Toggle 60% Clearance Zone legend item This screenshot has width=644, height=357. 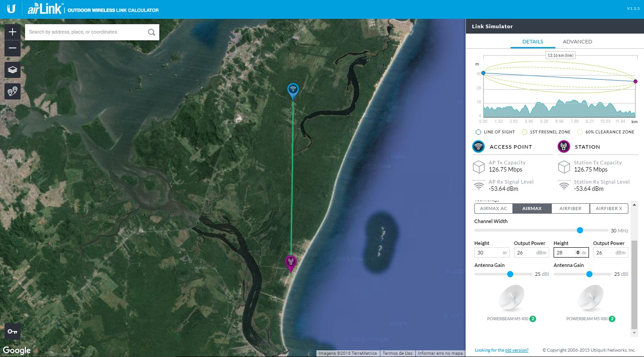606,132
